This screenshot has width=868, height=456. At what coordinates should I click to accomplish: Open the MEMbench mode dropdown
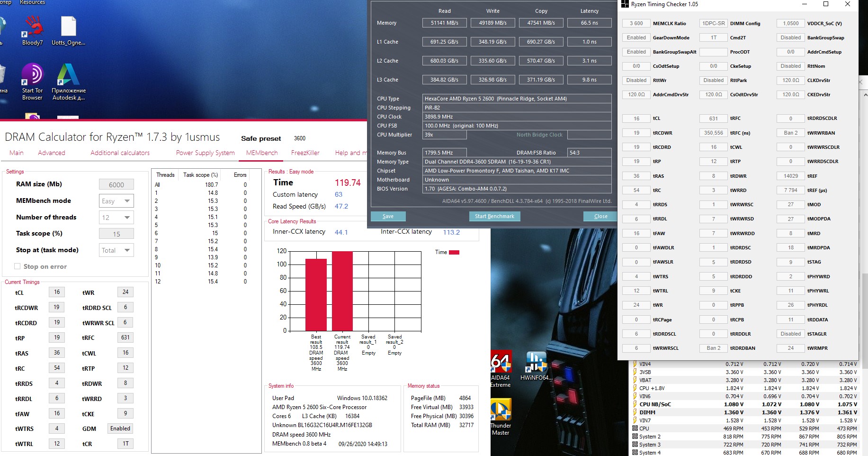(116, 201)
